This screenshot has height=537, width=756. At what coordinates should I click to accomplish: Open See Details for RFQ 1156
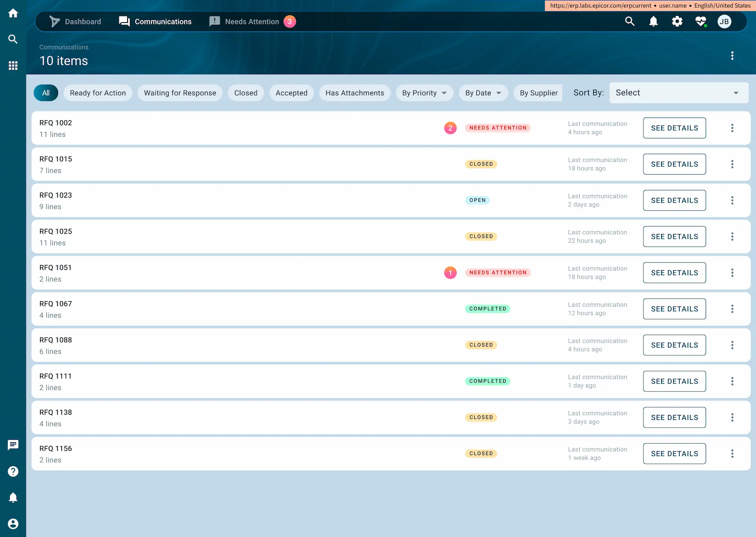[674, 453]
